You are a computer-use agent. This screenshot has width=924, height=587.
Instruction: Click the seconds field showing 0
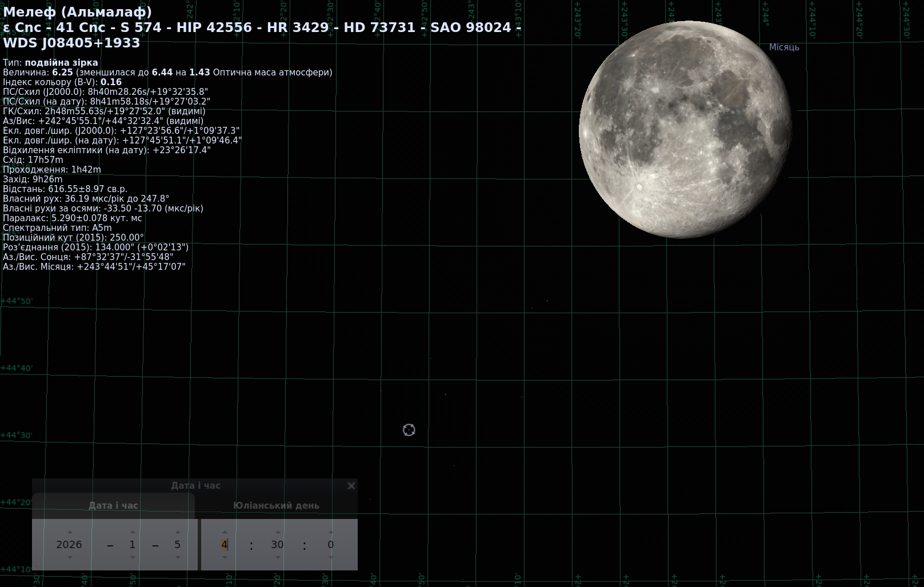point(330,545)
